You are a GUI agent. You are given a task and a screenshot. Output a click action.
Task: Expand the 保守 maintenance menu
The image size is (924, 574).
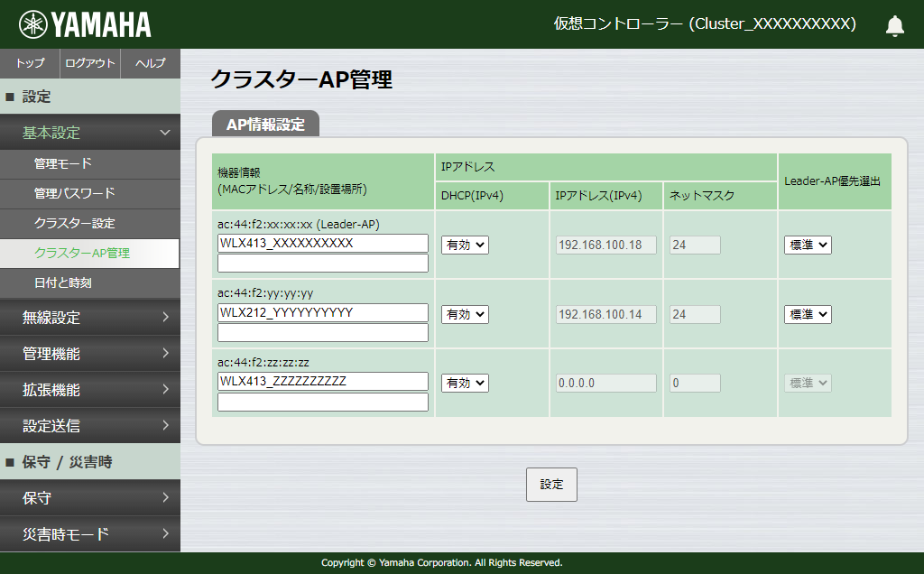[x=90, y=497]
